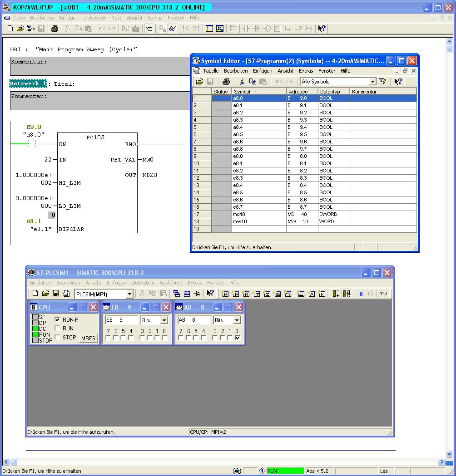Screen dimensions: 456x476
Task: Click vertical scrollbar down arrow in KOP window
Action: pos(450,454)
